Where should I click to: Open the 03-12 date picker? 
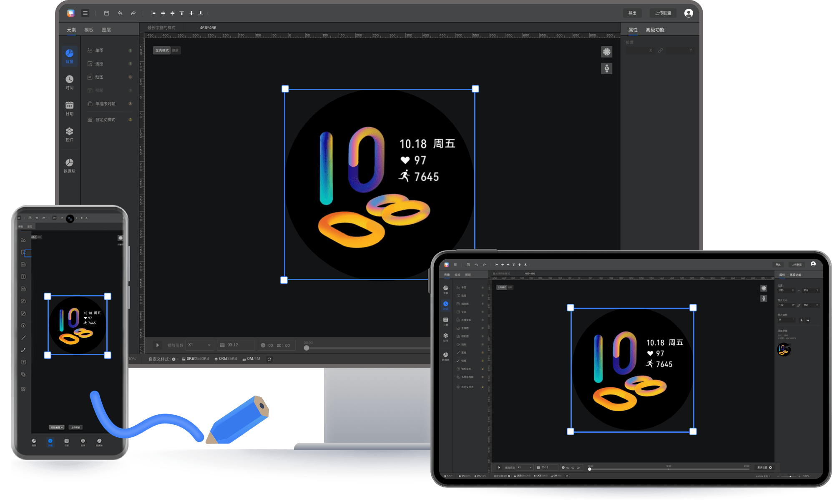[236, 345]
